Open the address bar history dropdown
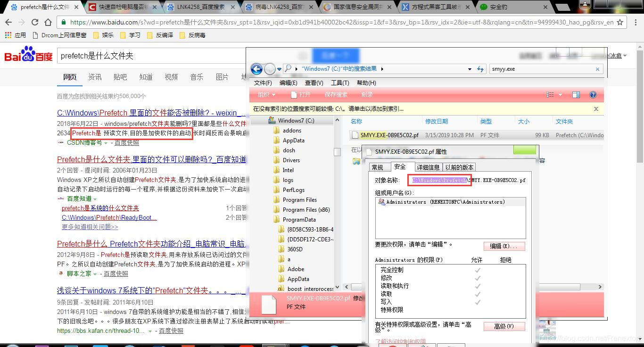644x347 pixels. click(470, 69)
